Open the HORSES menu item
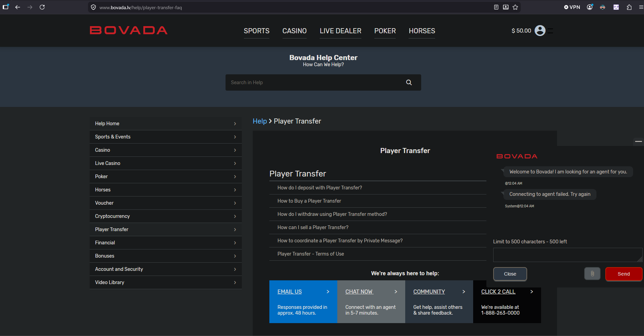Viewport: 644px width, 336px height. coord(422,31)
